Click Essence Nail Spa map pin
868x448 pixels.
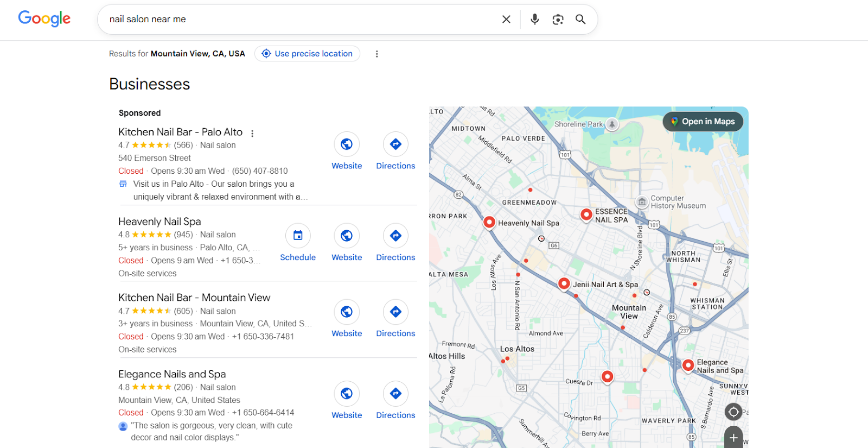(586, 215)
